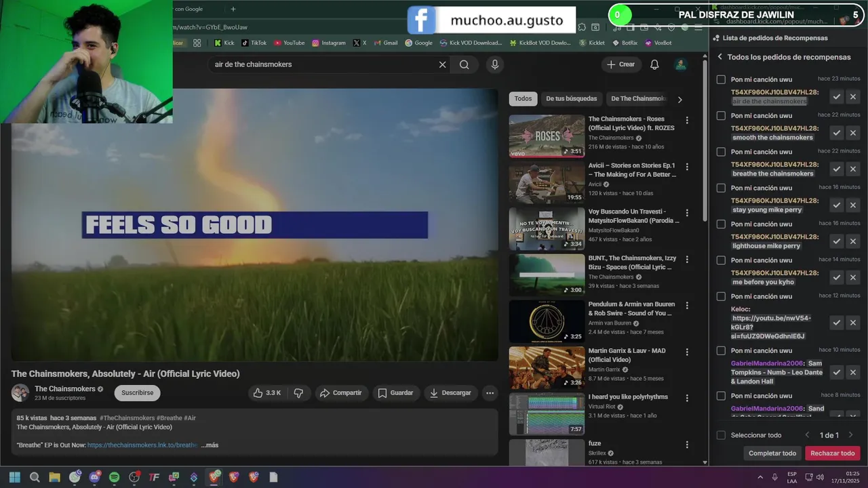Open options menu for Martin Garrix MAD video
This screenshot has height=488, width=868.
pyautogui.click(x=687, y=352)
